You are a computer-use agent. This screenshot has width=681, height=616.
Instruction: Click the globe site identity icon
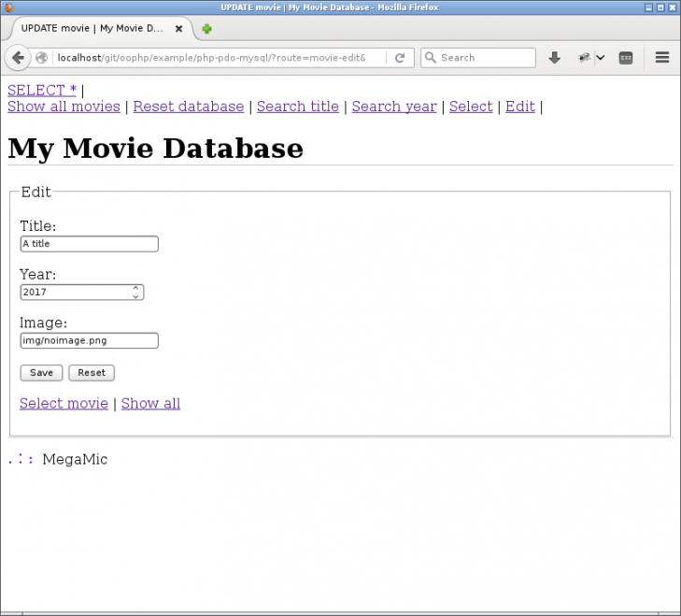tap(41, 58)
